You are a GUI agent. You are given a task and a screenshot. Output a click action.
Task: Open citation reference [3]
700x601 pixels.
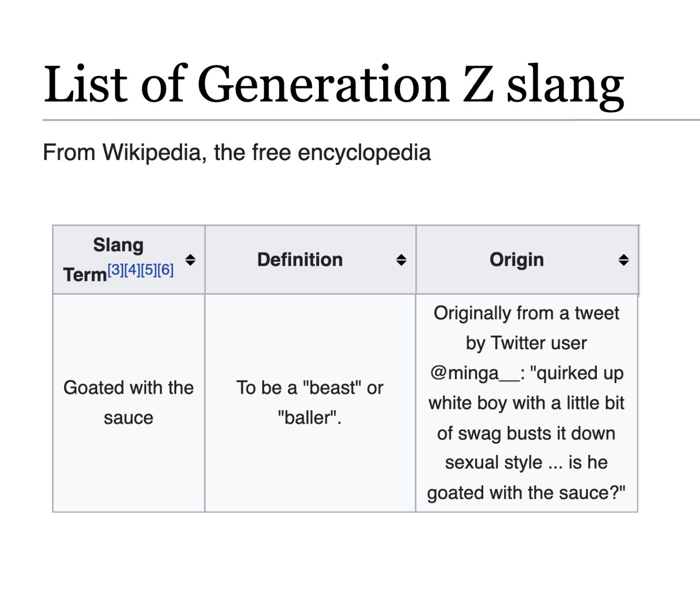(116, 270)
